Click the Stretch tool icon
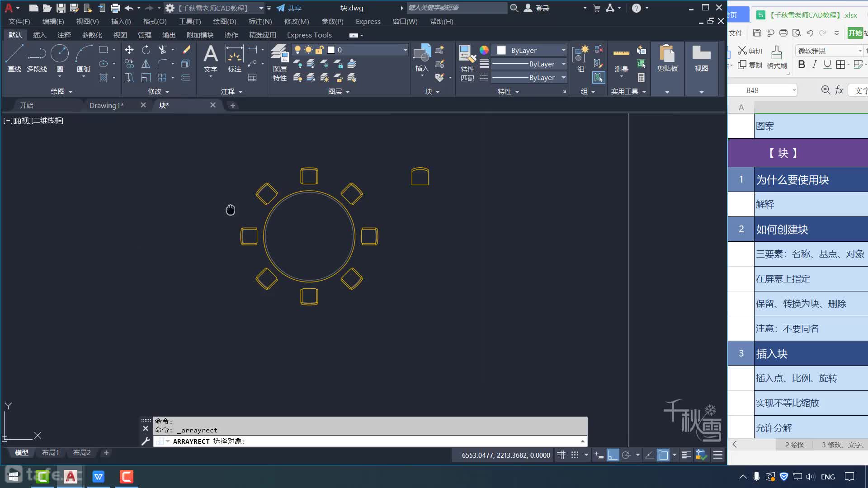The height and width of the screenshot is (488, 868). tap(129, 78)
